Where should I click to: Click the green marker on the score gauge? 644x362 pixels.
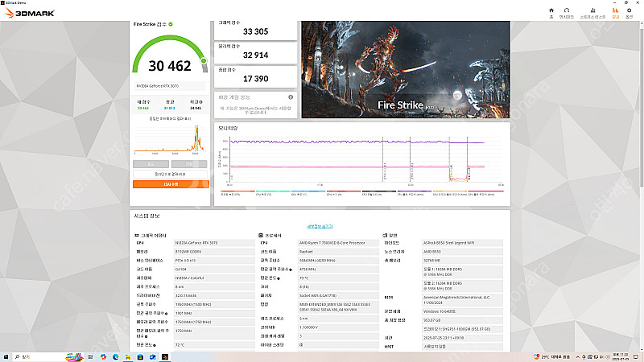[204, 61]
